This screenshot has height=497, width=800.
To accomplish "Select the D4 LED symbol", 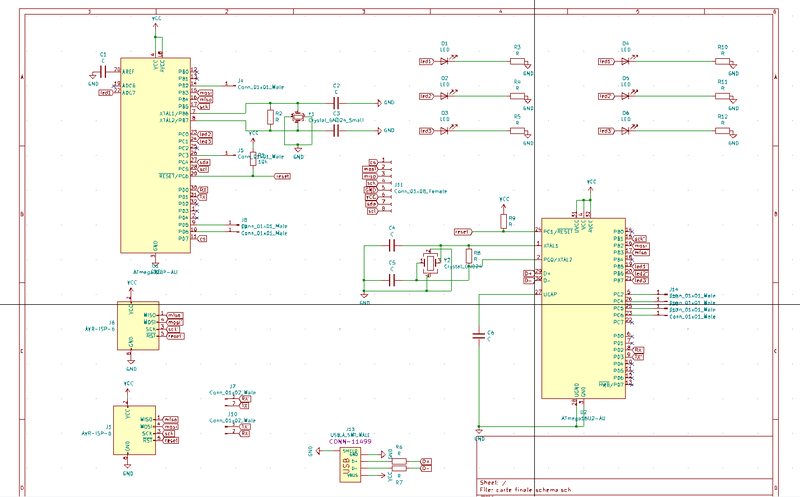I will (x=626, y=61).
